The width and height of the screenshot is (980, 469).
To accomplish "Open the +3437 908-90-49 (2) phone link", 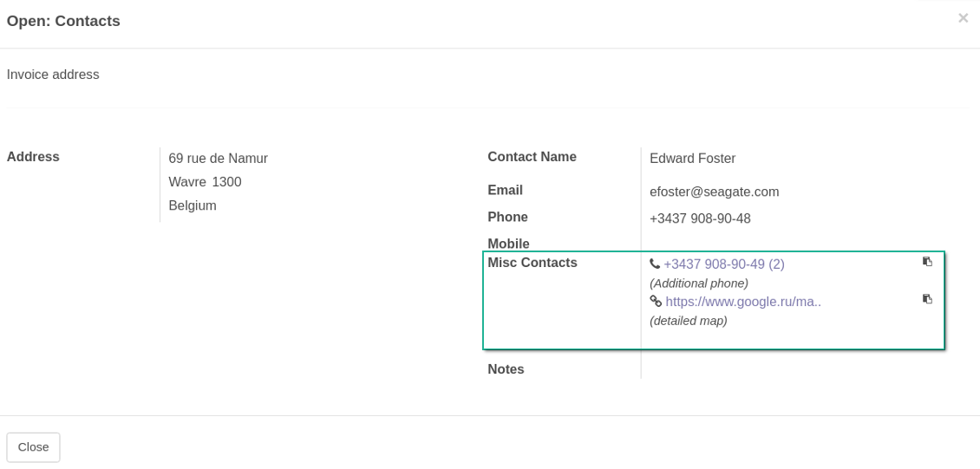I will click(x=724, y=264).
